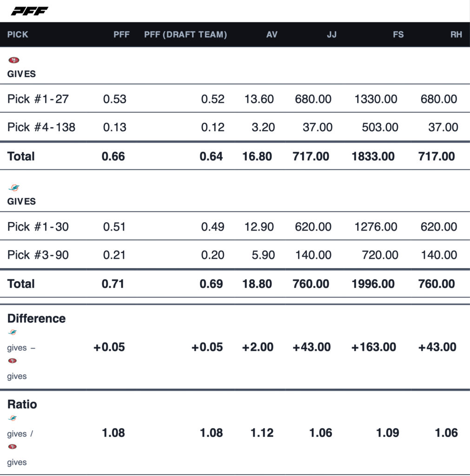
Task: Click the JJ column header
Action: 331,34
